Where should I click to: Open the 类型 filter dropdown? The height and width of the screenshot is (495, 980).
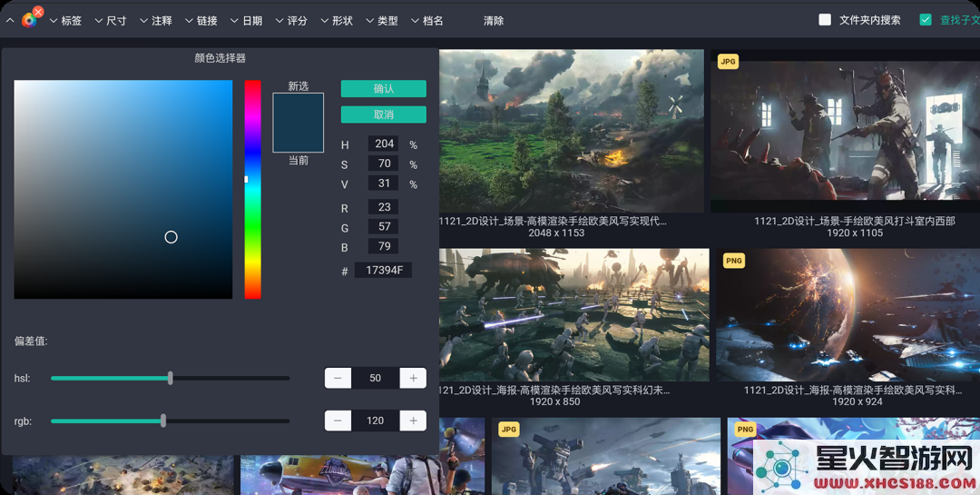coord(382,21)
